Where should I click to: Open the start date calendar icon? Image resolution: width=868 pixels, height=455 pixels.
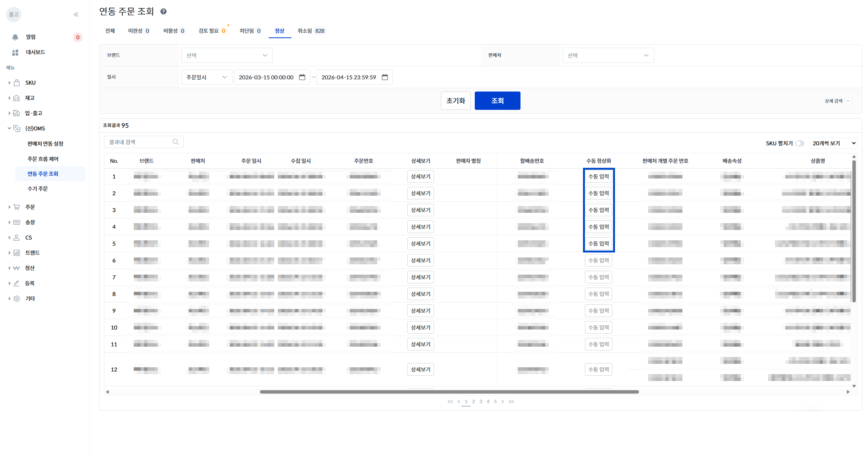click(302, 77)
